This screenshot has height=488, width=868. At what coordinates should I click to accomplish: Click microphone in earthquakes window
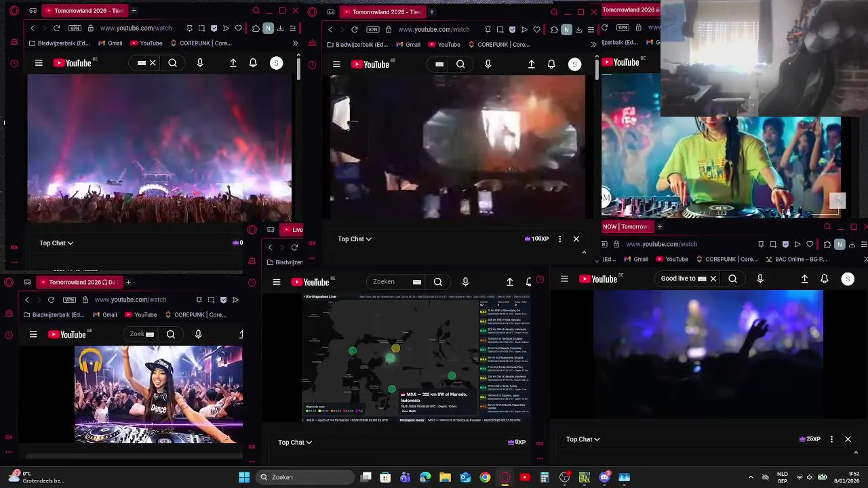point(465,282)
